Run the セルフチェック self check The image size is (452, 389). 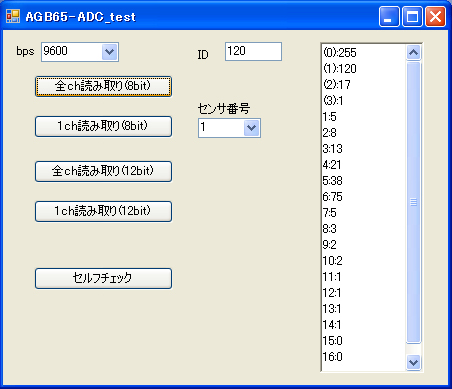pos(103,278)
